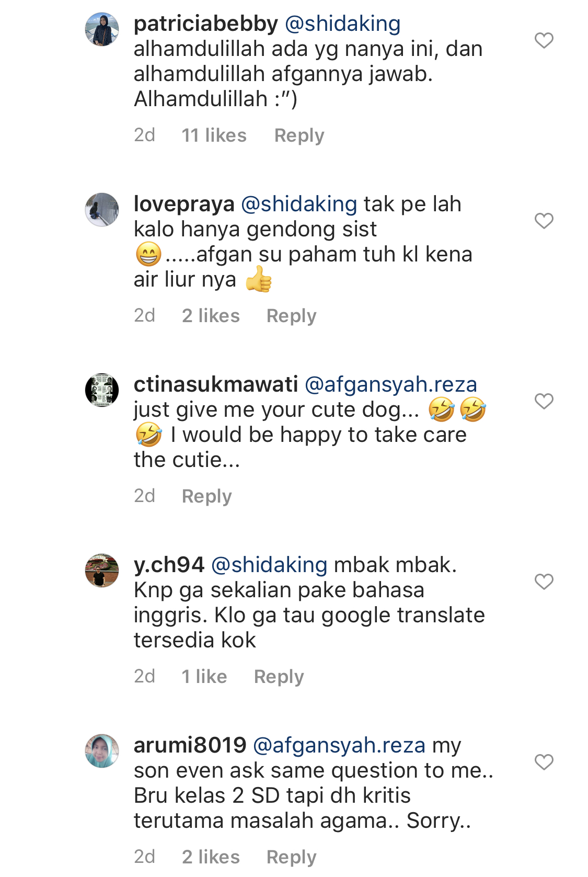
Task: View 1 like on y.ch94's comment
Action: pyautogui.click(x=204, y=677)
